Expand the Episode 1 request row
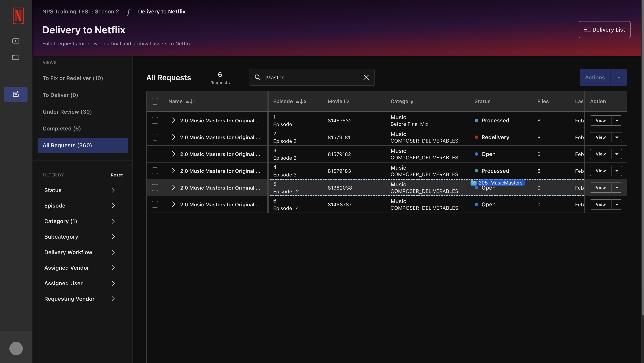Image resolution: width=644 pixels, height=363 pixels. coord(174,120)
